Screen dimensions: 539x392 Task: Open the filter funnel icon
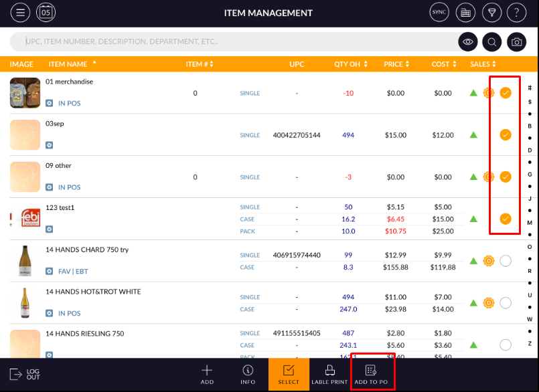(491, 12)
